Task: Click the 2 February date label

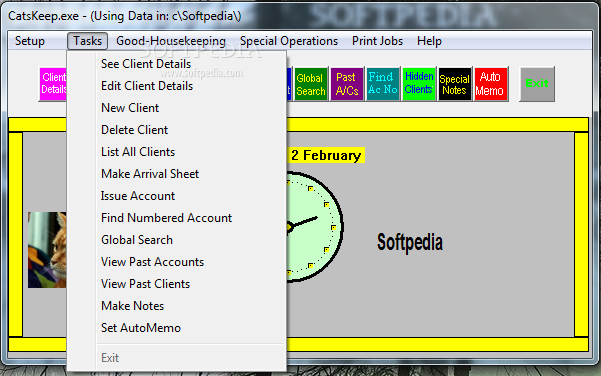Action: coord(326,155)
